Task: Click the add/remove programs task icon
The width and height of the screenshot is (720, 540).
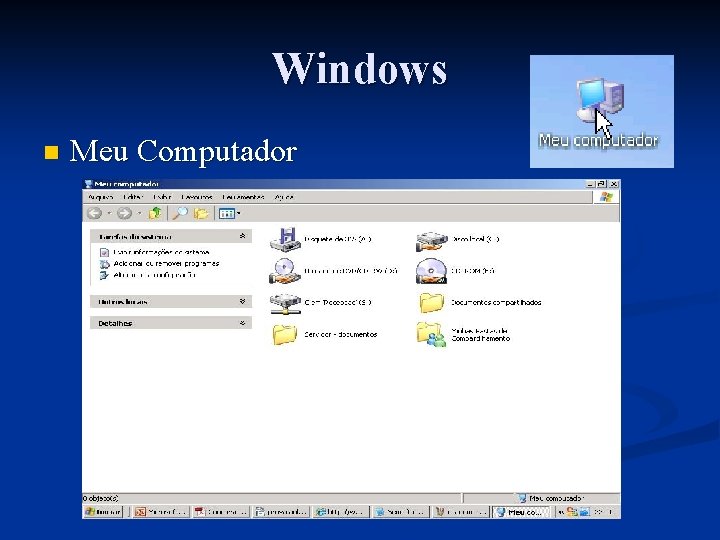Action: point(104,264)
